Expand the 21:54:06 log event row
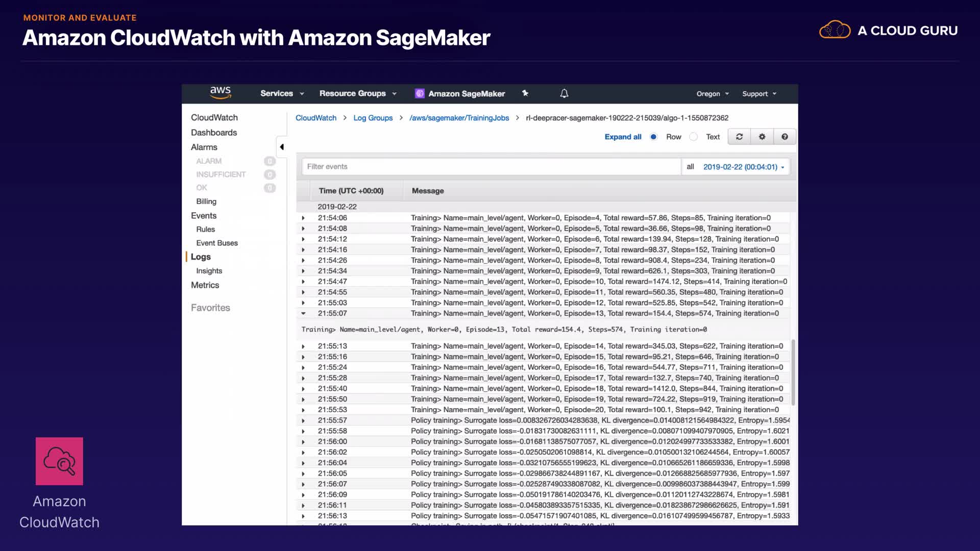This screenshot has height=551, width=980. 303,218
